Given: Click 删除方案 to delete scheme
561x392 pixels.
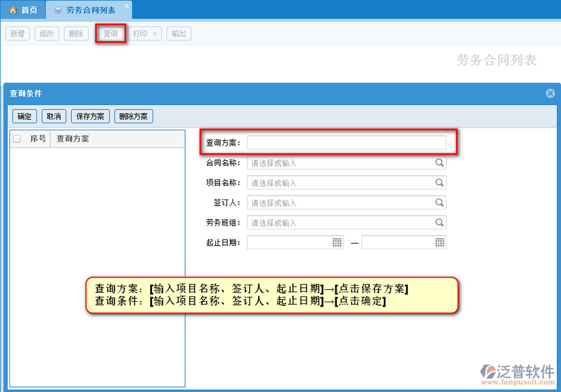Looking at the screenshot, I should 133,117.
